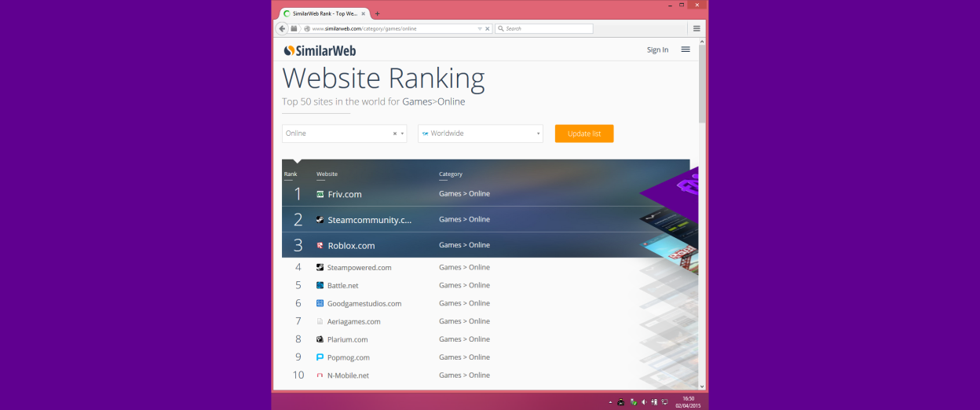
Task: Open the SimilarWeb site hamburger menu
Action: click(x=686, y=49)
